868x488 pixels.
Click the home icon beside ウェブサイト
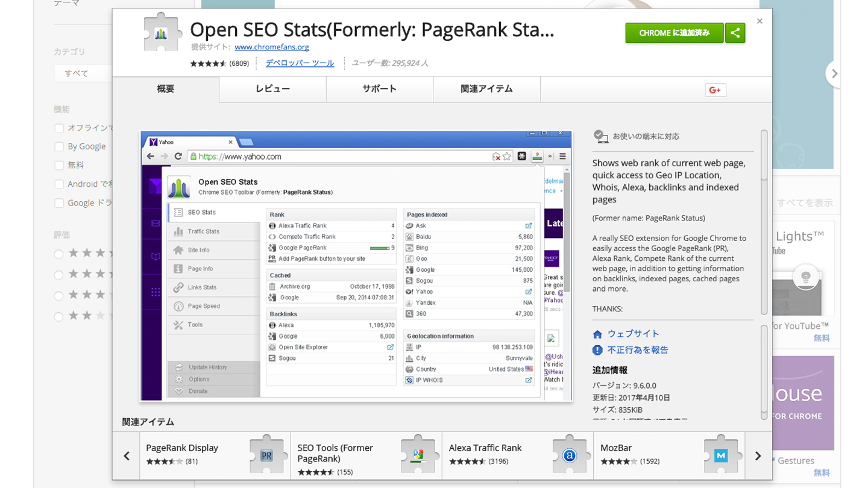(x=597, y=334)
